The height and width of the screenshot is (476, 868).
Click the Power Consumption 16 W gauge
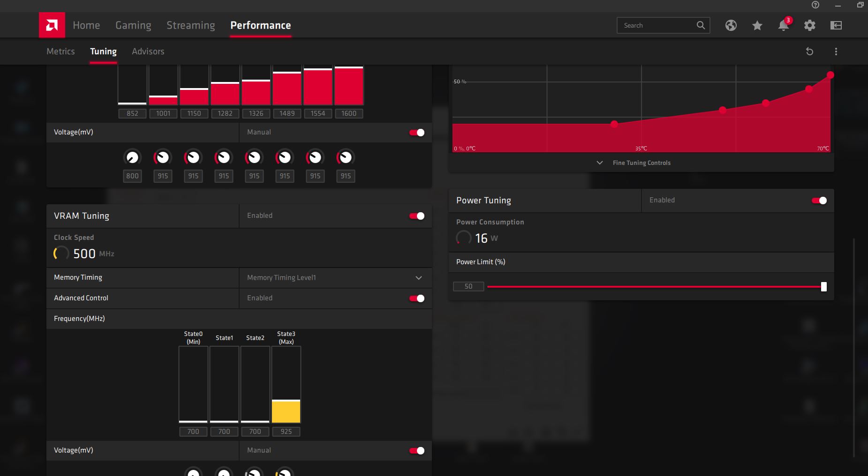[463, 238]
